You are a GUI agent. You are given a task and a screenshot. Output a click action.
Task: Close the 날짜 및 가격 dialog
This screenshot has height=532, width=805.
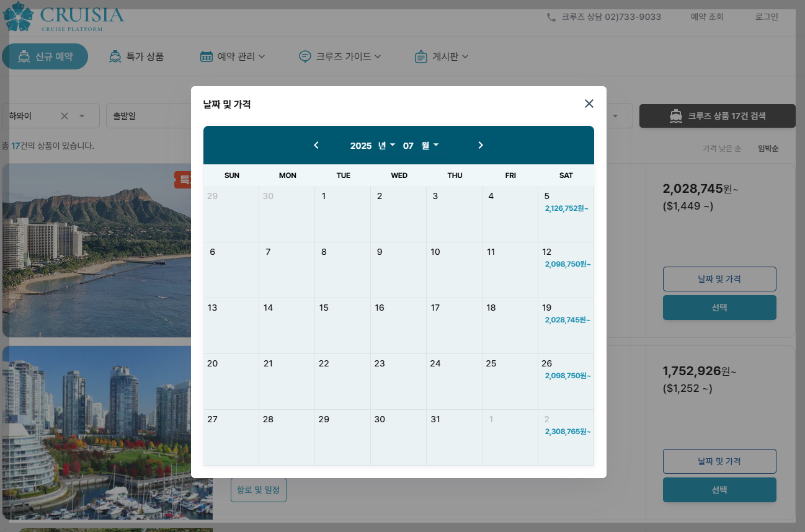pyautogui.click(x=589, y=104)
